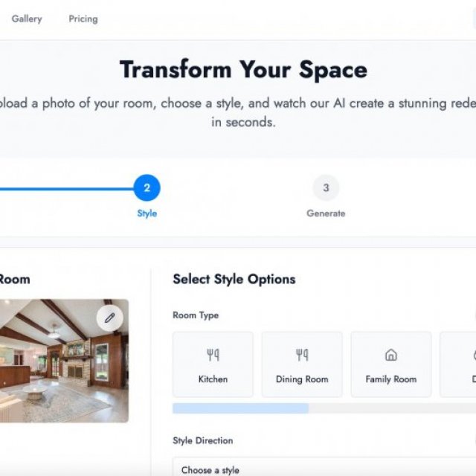Click the Room Type label
Viewport: 476px width, 476px height.
(x=196, y=315)
